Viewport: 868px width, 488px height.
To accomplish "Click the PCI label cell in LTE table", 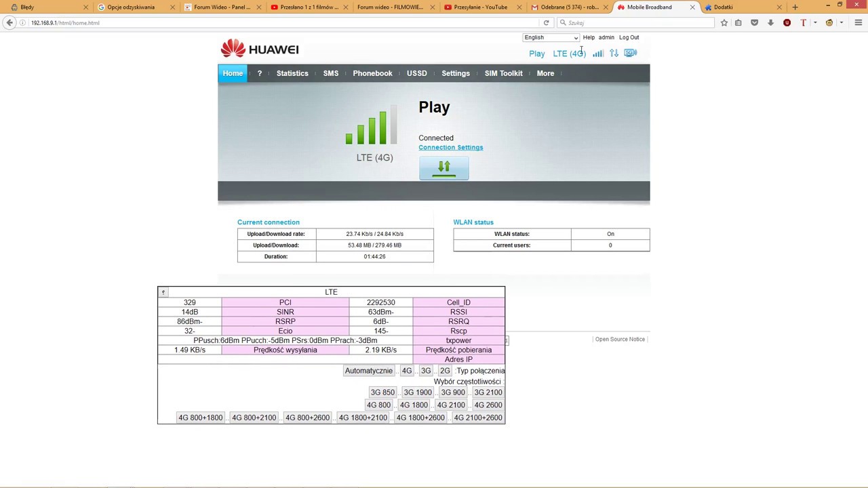I will (285, 302).
